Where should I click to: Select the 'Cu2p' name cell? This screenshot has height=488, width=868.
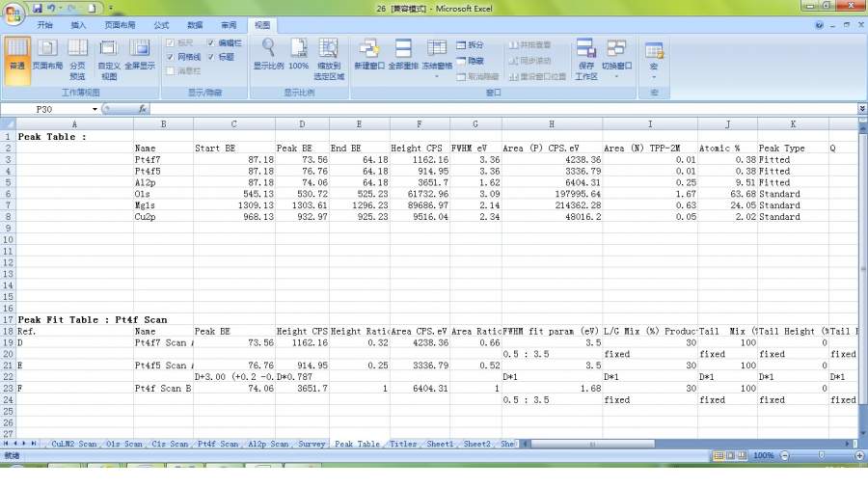point(163,217)
